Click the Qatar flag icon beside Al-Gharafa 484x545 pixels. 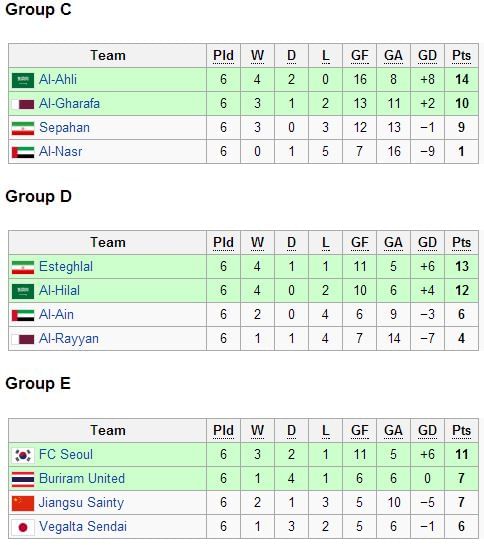(x=23, y=104)
